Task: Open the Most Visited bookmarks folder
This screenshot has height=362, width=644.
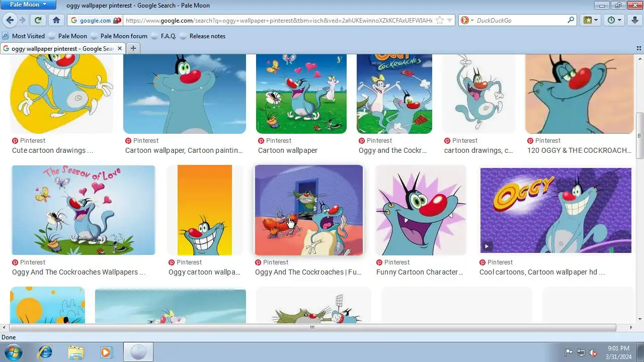Action: coord(24,36)
